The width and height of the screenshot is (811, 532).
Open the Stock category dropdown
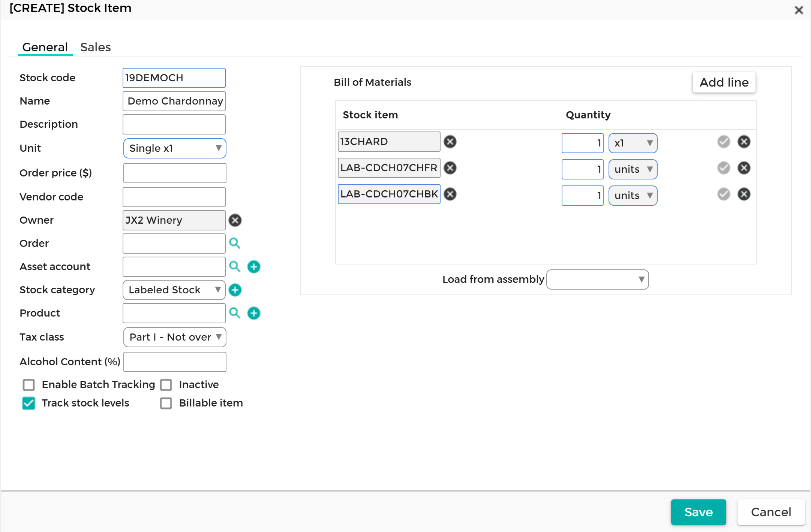pyautogui.click(x=174, y=290)
